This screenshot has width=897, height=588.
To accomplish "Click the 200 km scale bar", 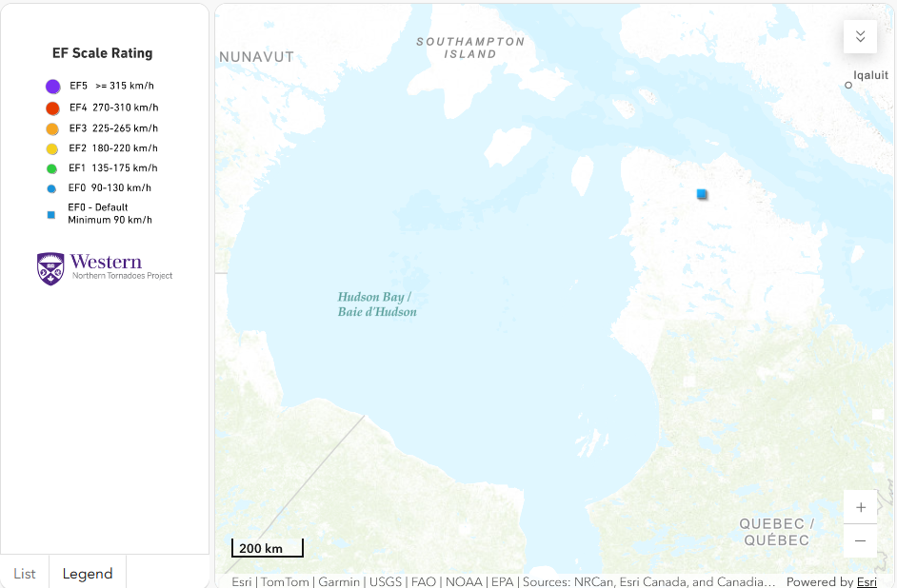I will [x=268, y=547].
